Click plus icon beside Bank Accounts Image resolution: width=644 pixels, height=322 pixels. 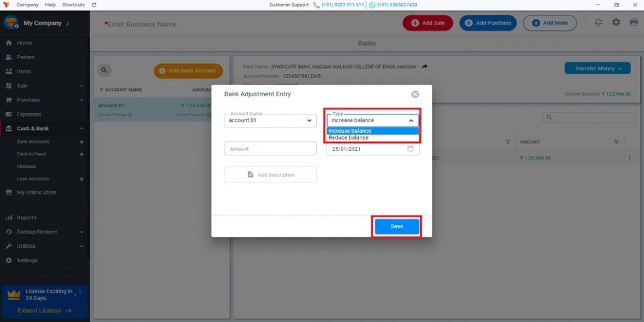[x=81, y=142]
